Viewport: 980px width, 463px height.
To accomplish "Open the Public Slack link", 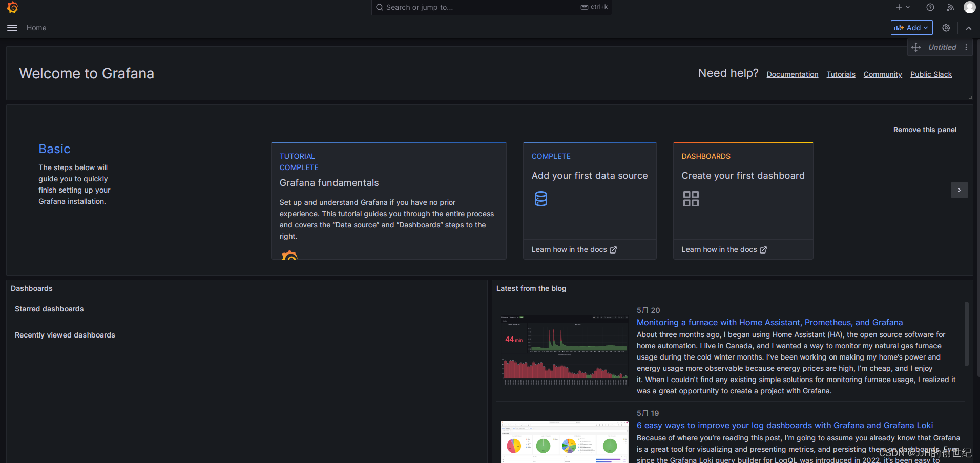I will 931,74.
